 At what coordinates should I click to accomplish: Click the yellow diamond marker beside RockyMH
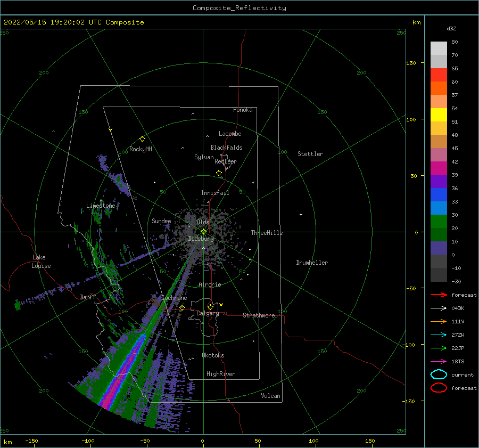pyautogui.click(x=142, y=139)
